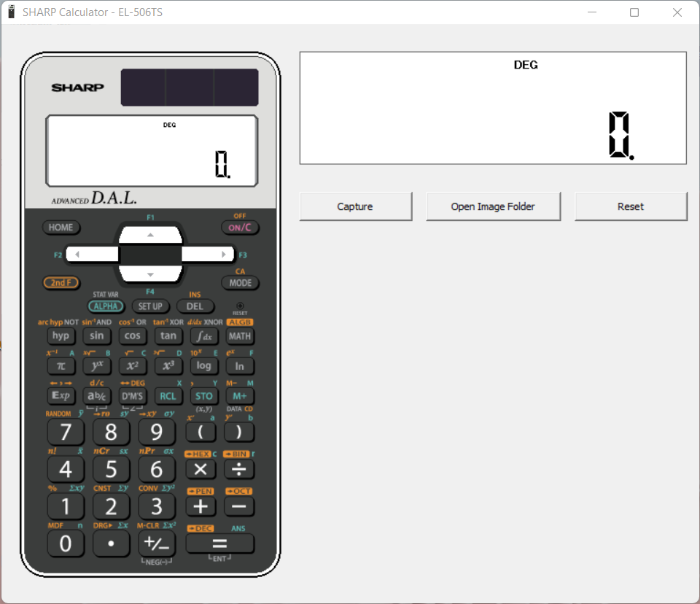700x604 pixels.
Task: Click the up arrow cursor key
Action: [150, 235]
